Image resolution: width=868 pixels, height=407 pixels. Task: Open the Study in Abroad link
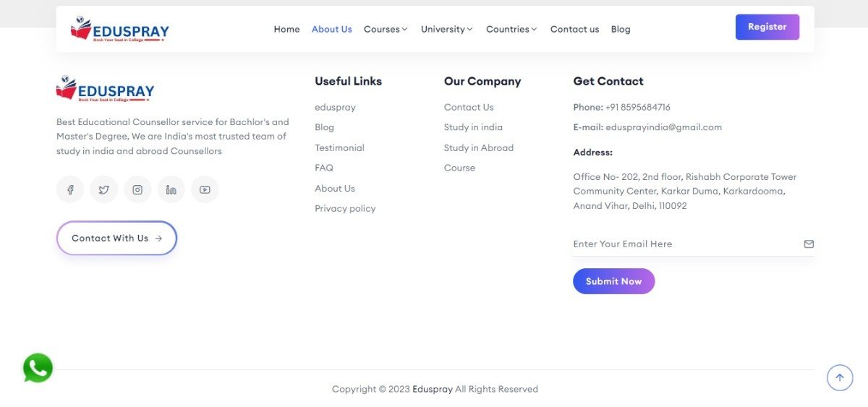tap(478, 148)
